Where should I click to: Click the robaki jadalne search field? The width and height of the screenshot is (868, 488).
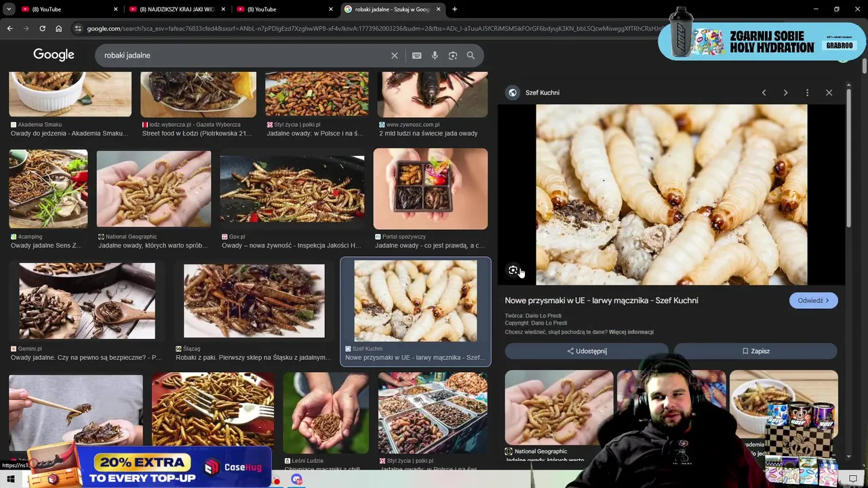click(244, 56)
